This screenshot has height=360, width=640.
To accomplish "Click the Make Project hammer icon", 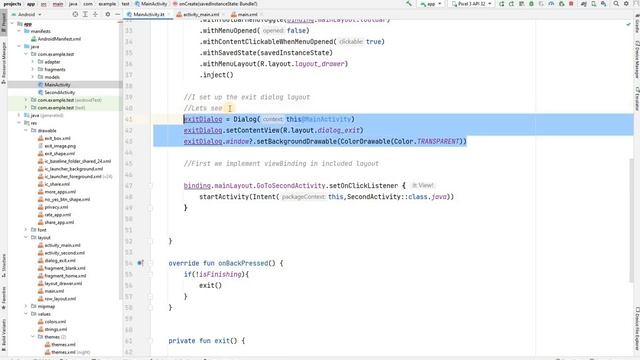I will tap(409, 4).
